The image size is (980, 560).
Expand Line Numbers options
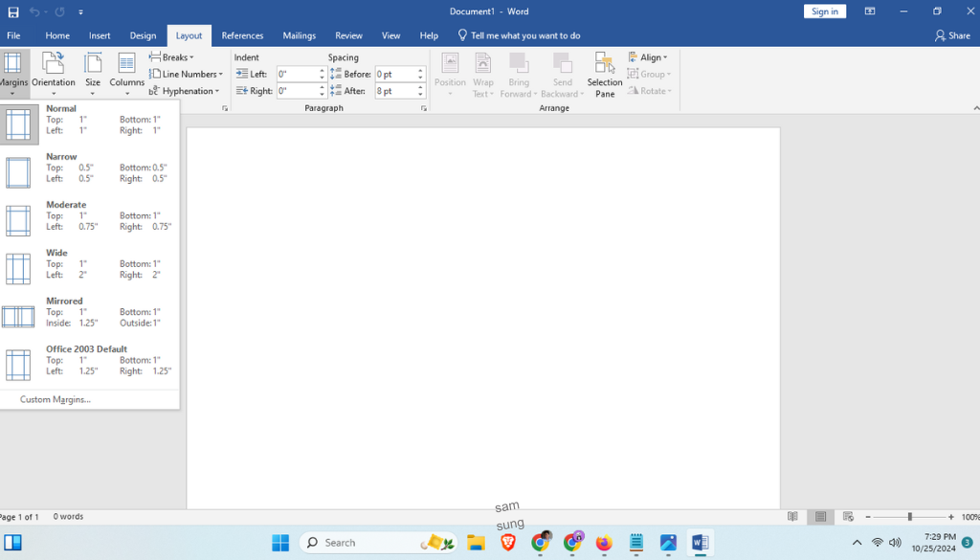(187, 74)
